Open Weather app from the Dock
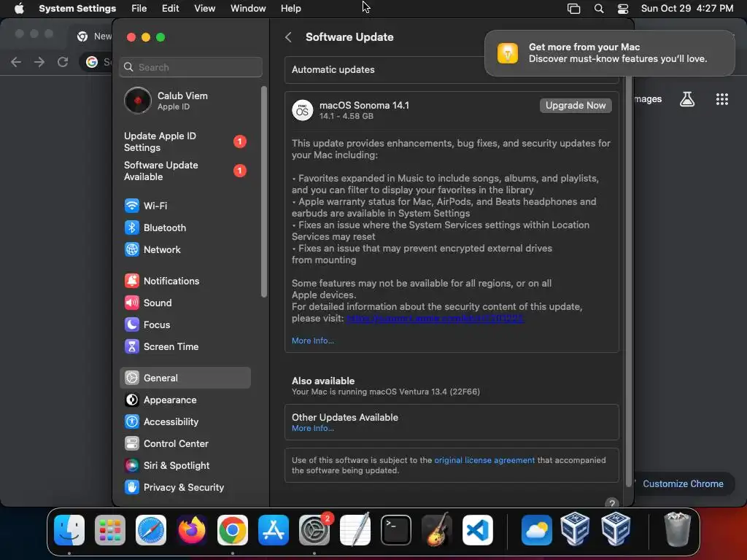747x560 pixels. [536, 530]
